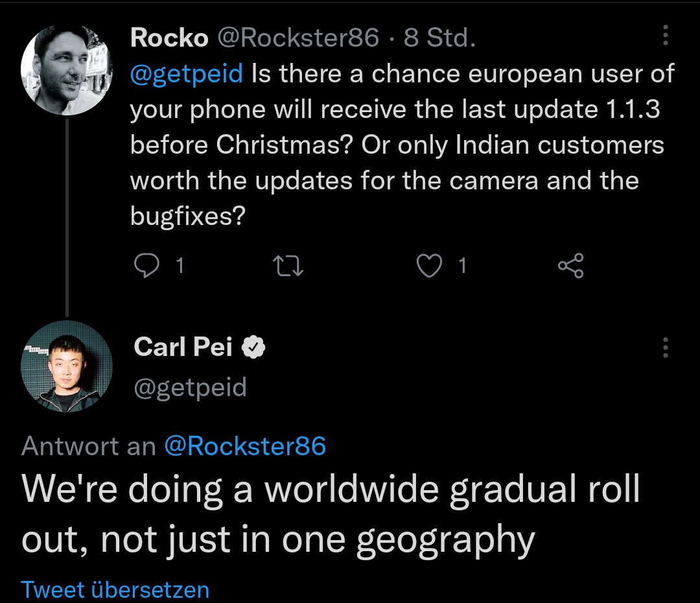Image resolution: width=700 pixels, height=603 pixels.
Task: Tap the @getpeid mention in Rocko's tweet
Action: click(187, 74)
